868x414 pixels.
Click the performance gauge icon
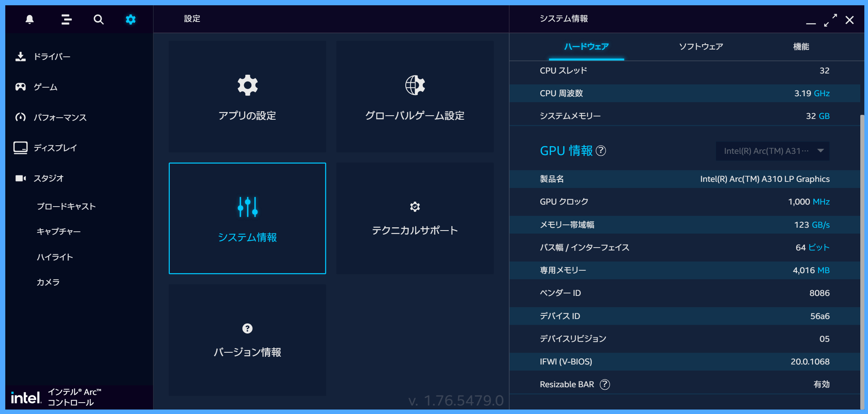(20, 117)
